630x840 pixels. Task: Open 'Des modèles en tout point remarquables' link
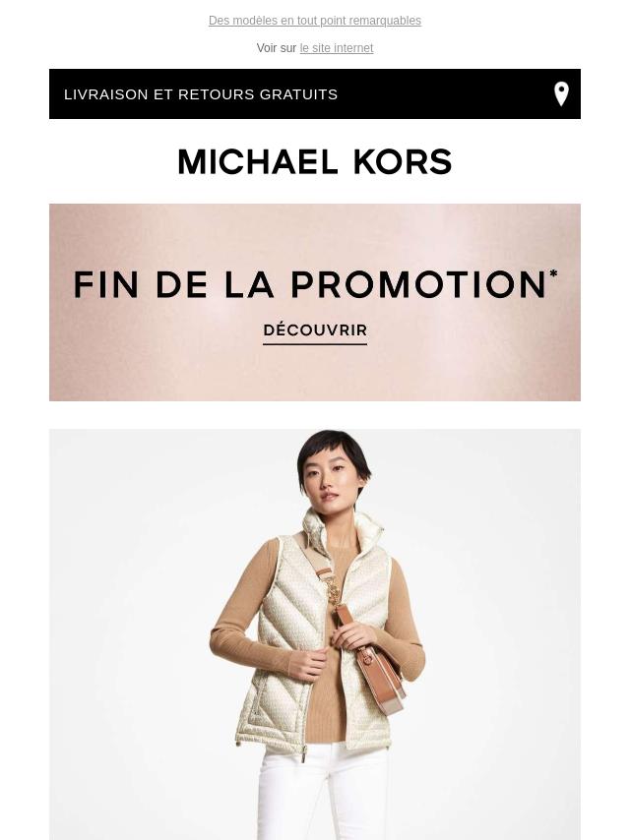[315, 21]
